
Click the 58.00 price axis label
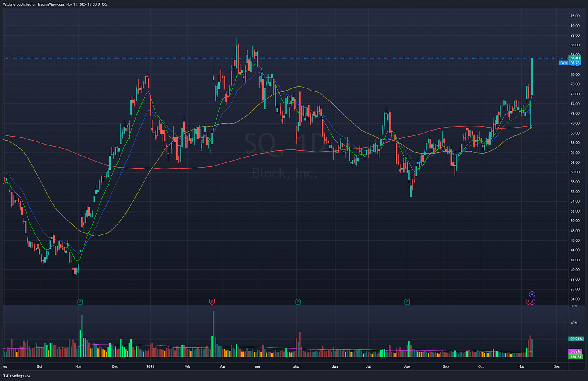575,182
